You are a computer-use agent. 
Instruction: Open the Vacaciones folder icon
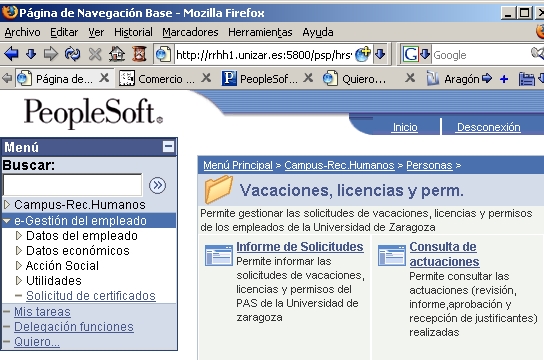coord(219,189)
